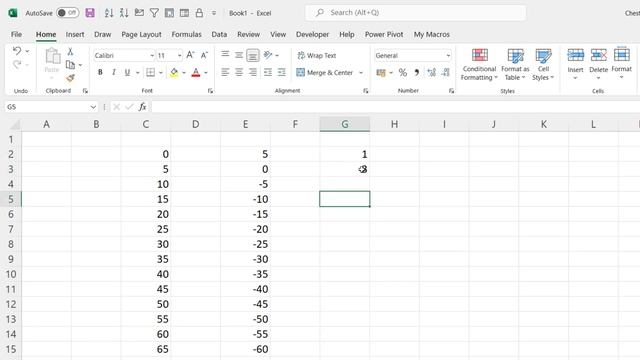The width and height of the screenshot is (640, 360).
Task: Open the Conditional Formatting menu
Action: click(x=479, y=64)
